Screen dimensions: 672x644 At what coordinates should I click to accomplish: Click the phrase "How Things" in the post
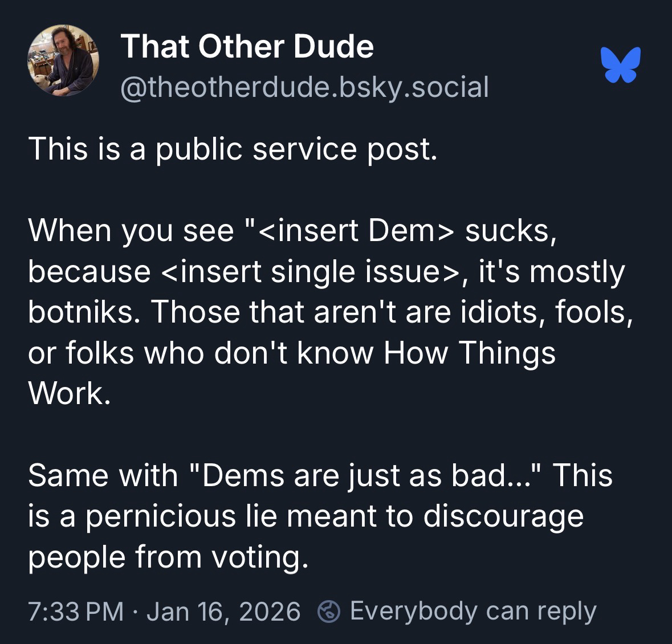(x=469, y=352)
